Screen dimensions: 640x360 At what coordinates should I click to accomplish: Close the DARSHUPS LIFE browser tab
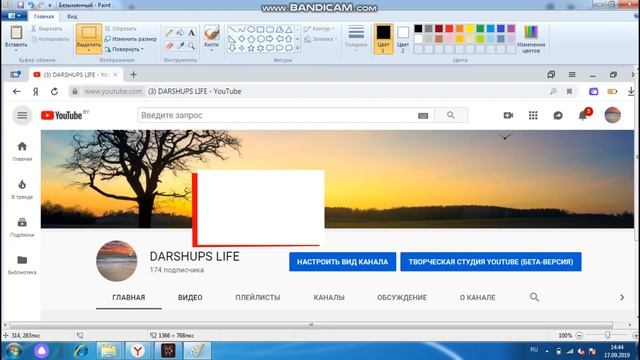[115, 75]
